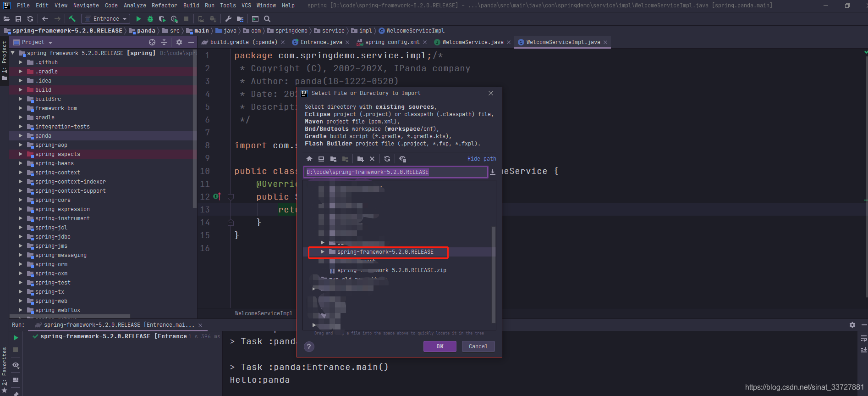Toggle Show Hidden Files eye icon

click(402, 159)
